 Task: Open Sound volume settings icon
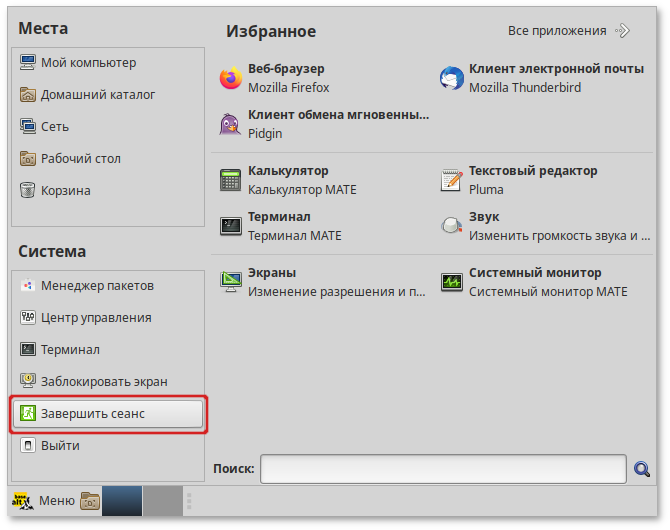click(452, 226)
